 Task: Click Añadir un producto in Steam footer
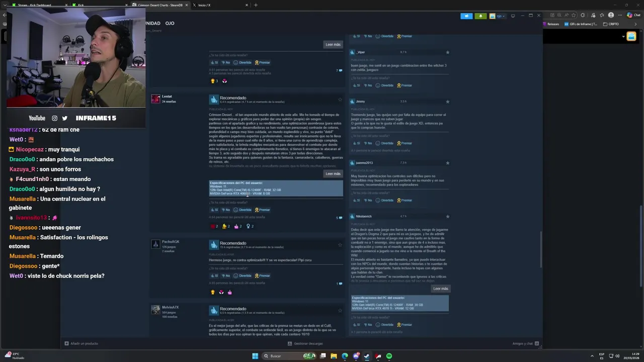point(81,343)
